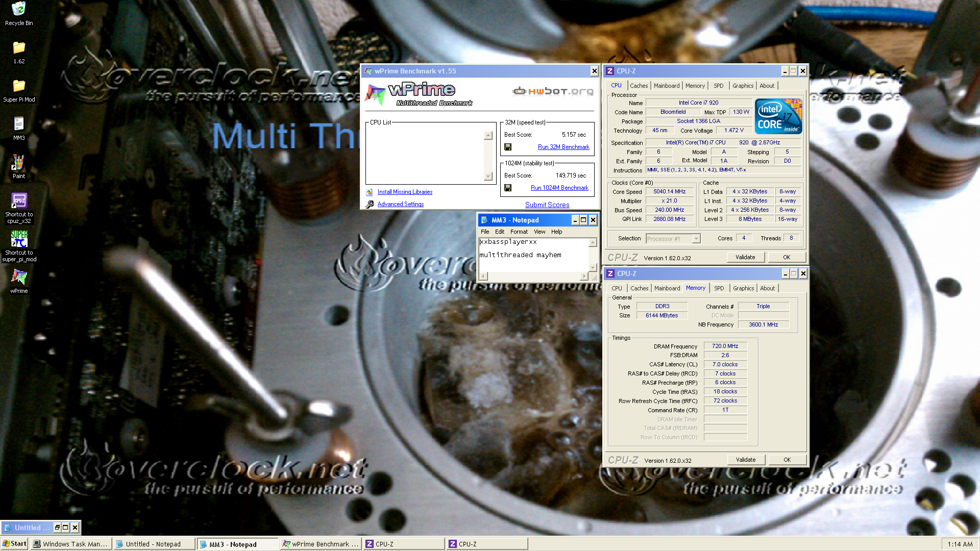Click the Advanced Settings wrench icon
This screenshot has height=551, width=980.
[370, 205]
